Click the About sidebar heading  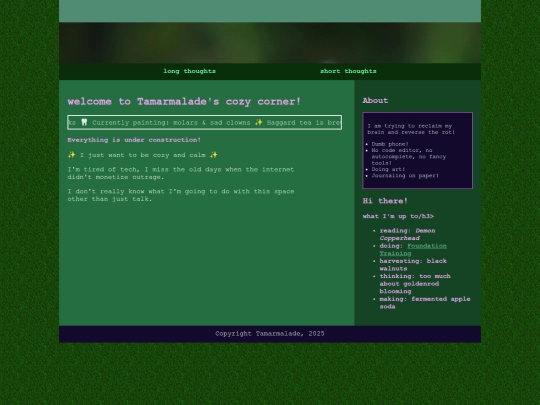pyautogui.click(x=375, y=101)
